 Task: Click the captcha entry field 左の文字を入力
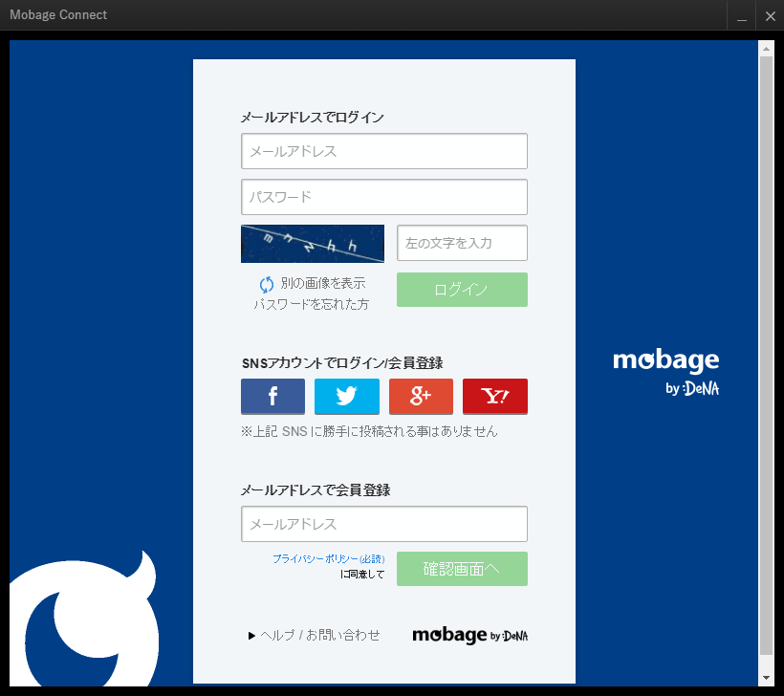point(462,243)
